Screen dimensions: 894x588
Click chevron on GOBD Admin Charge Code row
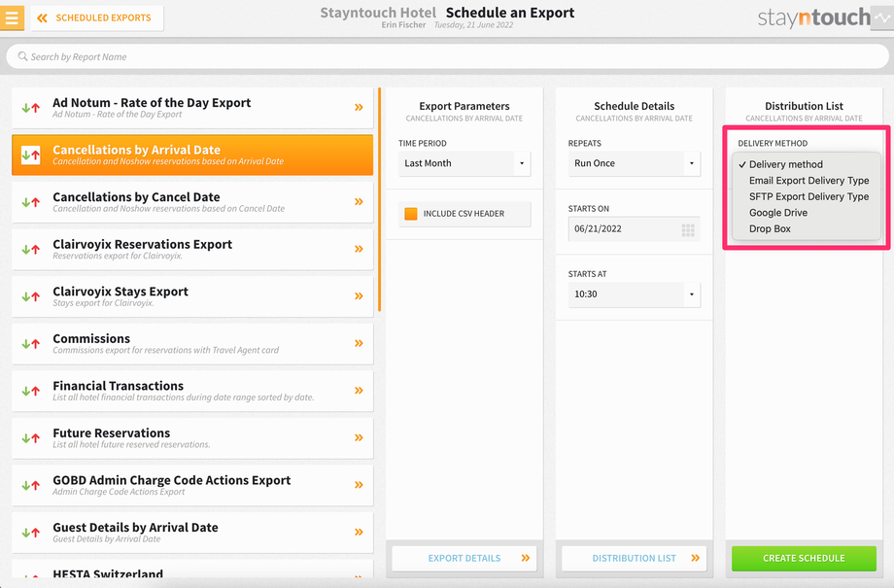coord(359,485)
